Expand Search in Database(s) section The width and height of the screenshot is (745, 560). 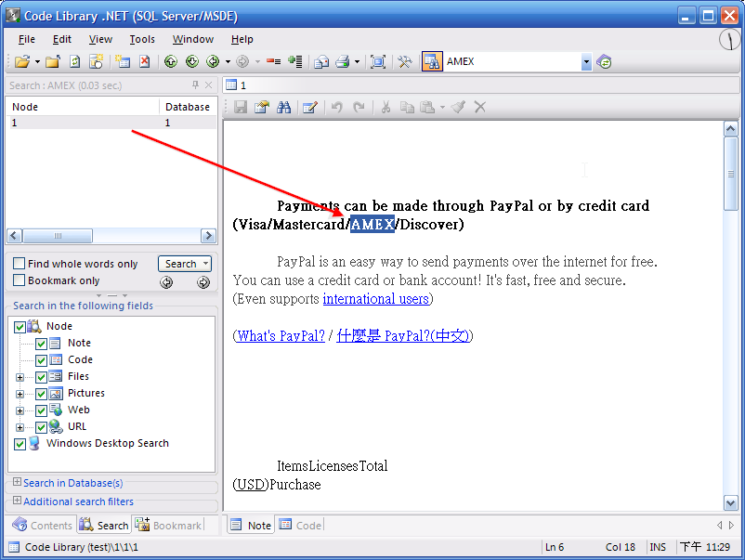pyautogui.click(x=17, y=482)
